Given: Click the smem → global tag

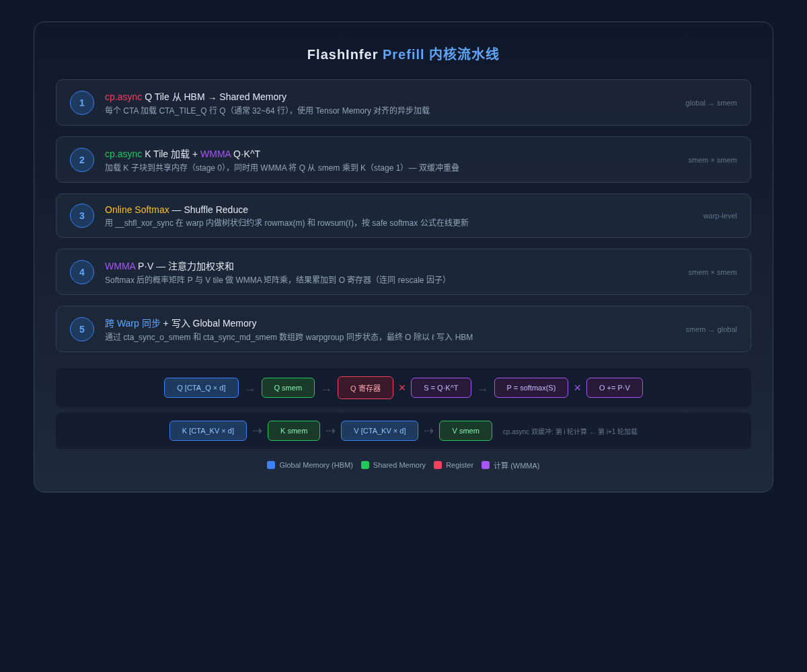Looking at the screenshot, I should tap(711, 329).
